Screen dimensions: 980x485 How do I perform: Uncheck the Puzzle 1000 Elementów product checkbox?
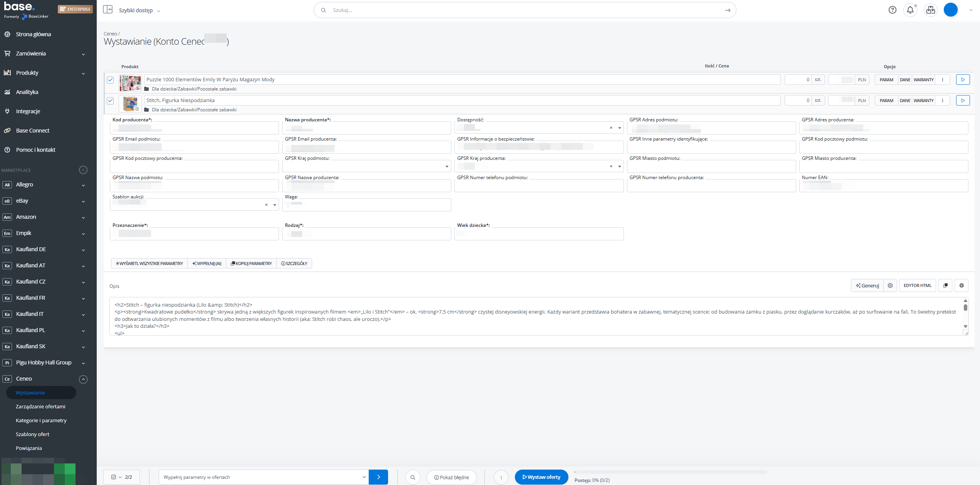pos(110,80)
